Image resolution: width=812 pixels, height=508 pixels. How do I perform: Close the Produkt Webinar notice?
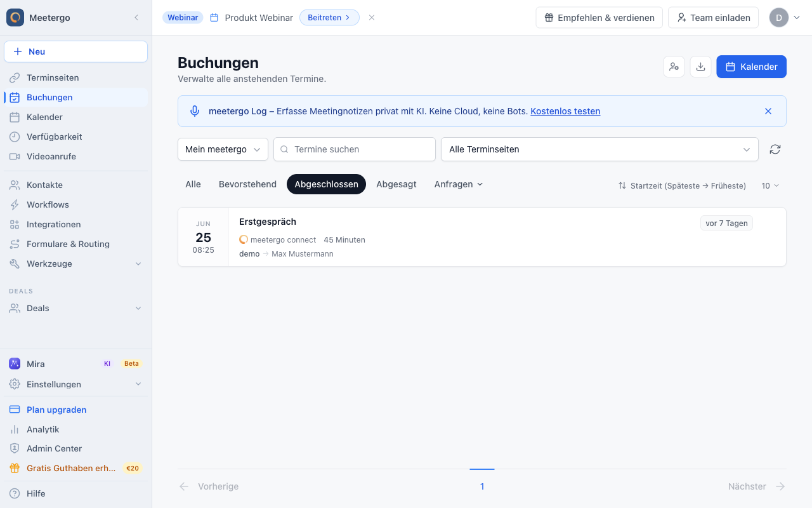click(372, 18)
